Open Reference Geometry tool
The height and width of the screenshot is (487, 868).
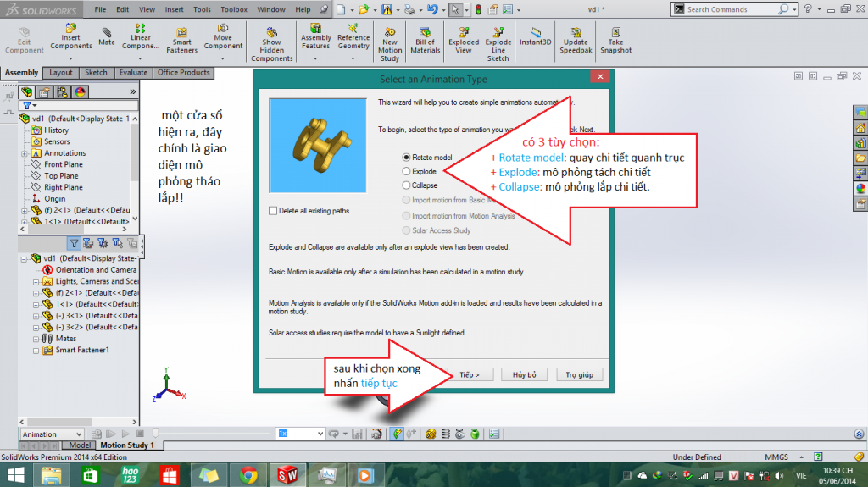353,37
